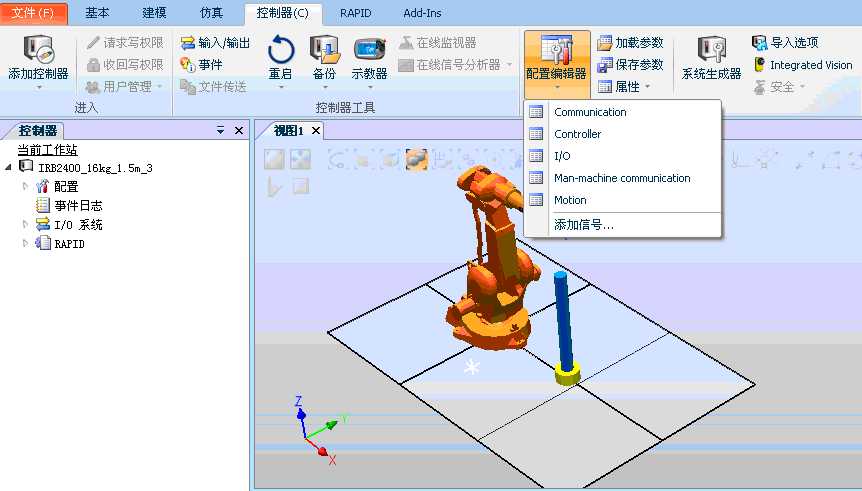This screenshot has width=862, height=491.
Task: Switch to the 仿真 ribbon tab
Action: [x=211, y=13]
